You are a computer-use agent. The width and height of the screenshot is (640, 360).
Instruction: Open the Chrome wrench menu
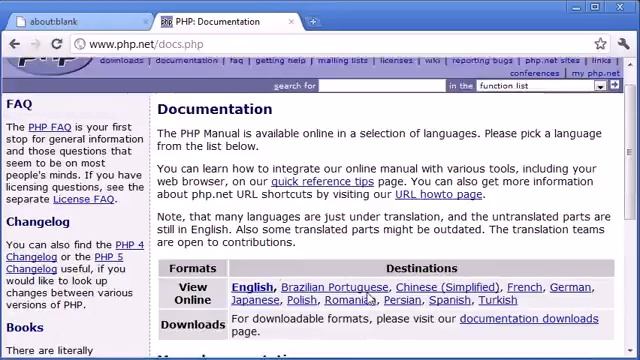(623, 44)
